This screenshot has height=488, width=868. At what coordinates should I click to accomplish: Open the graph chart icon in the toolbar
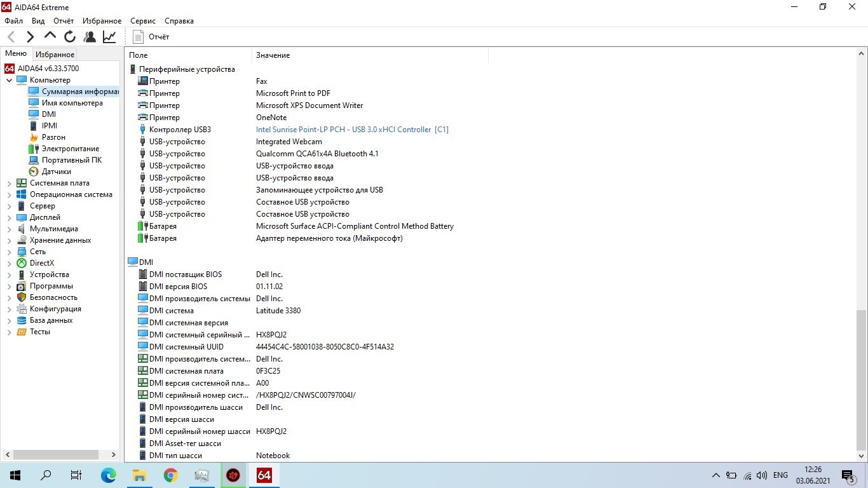tap(109, 37)
